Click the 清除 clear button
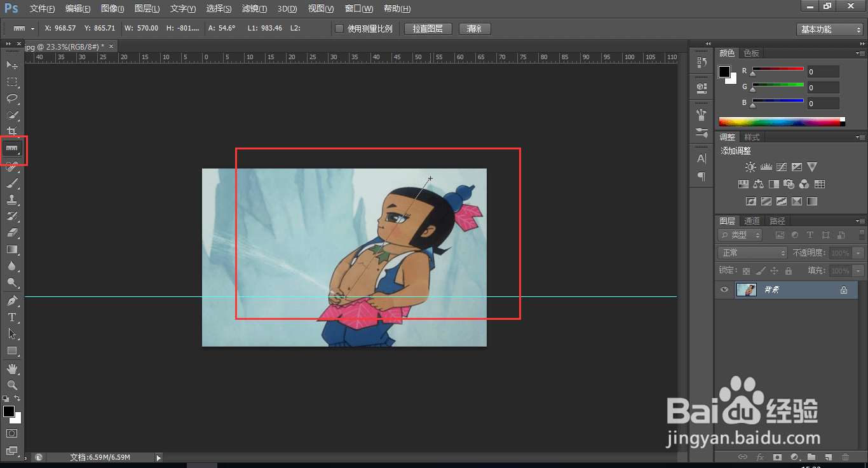Viewport: 868px width, 468px height. pyautogui.click(x=475, y=29)
